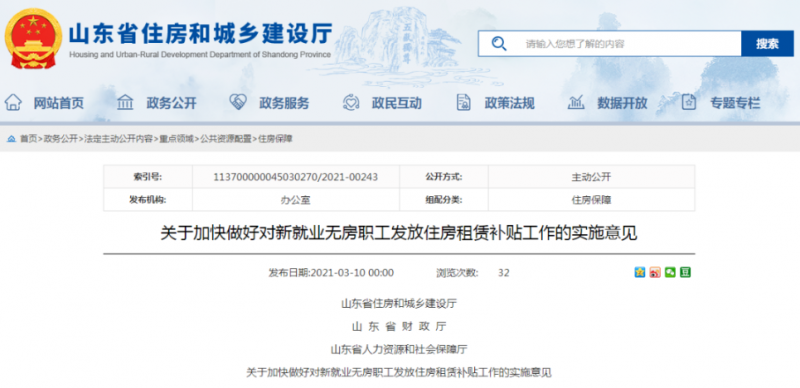The height and width of the screenshot is (388, 800).
Task: Open 法定主动公开内容 breadcrumb link
Action: pos(118,138)
